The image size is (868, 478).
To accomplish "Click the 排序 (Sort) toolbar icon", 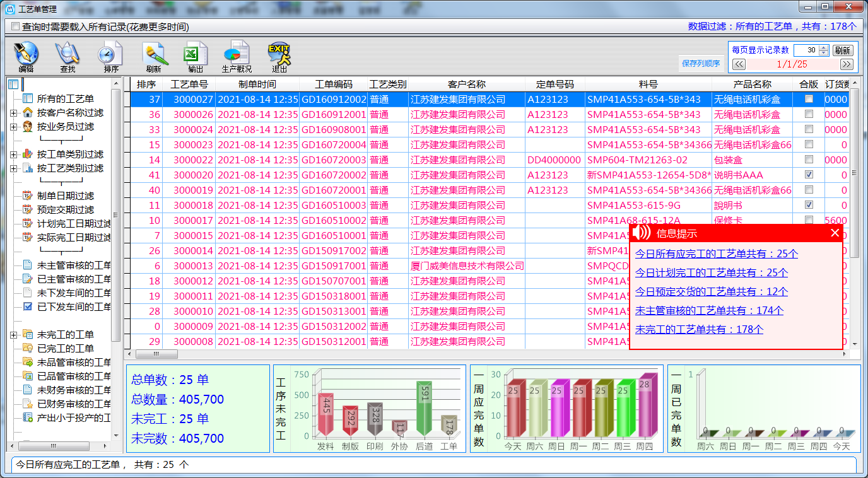I will [x=110, y=54].
